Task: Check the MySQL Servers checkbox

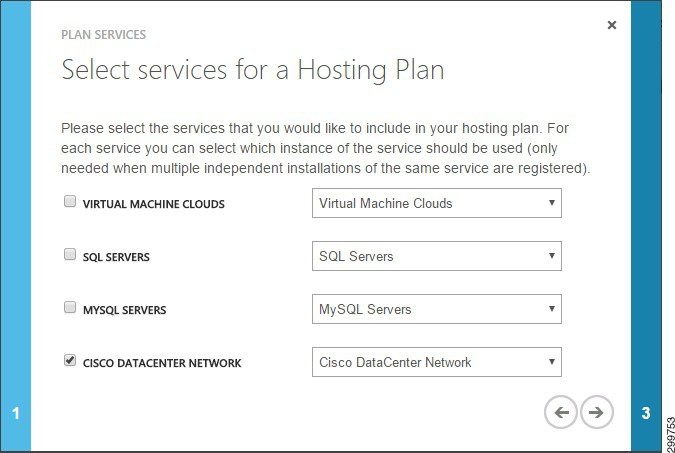Action: [70, 307]
